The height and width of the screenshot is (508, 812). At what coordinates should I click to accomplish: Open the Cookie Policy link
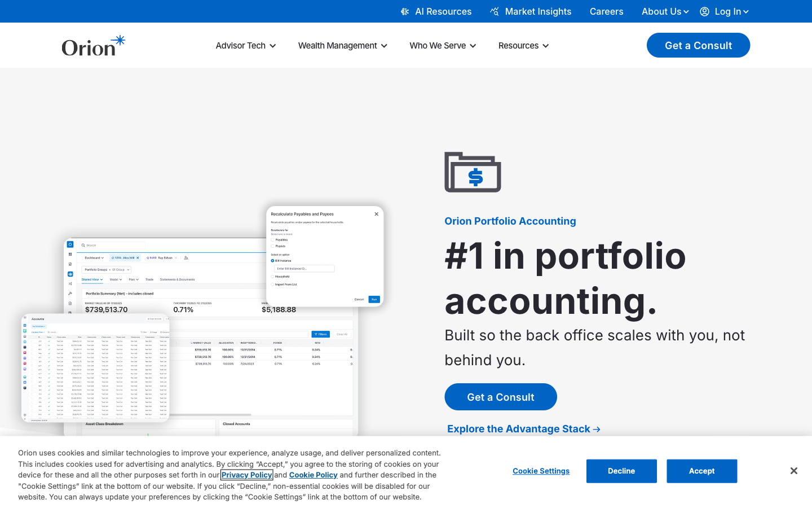tap(313, 475)
